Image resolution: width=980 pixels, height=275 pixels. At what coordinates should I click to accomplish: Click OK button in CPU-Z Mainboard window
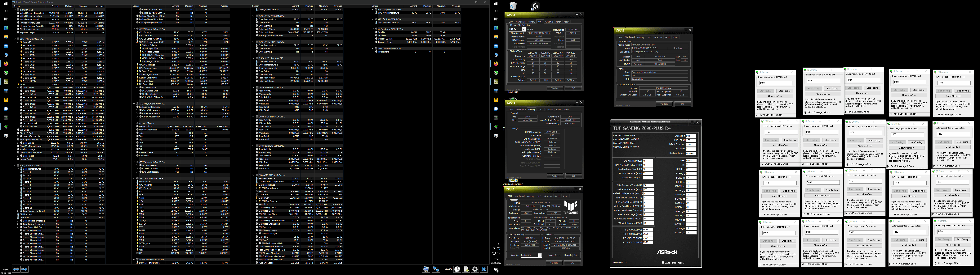click(682, 104)
